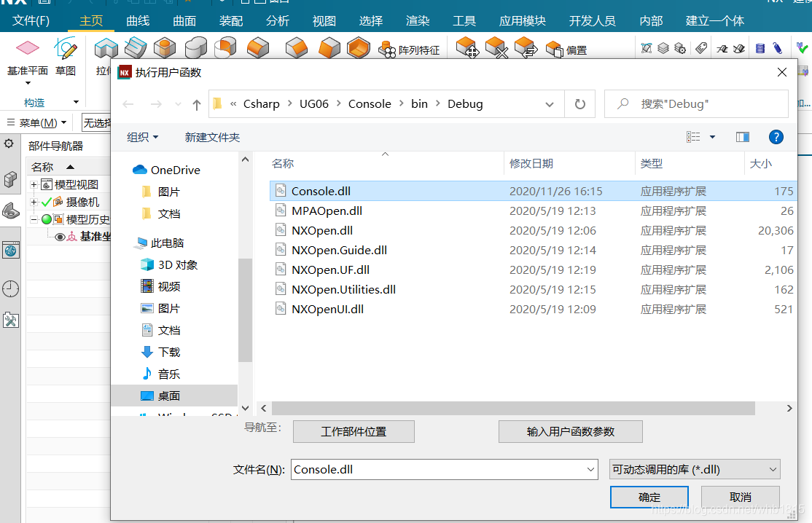Select the OneDrive cloud entry

[167, 170]
